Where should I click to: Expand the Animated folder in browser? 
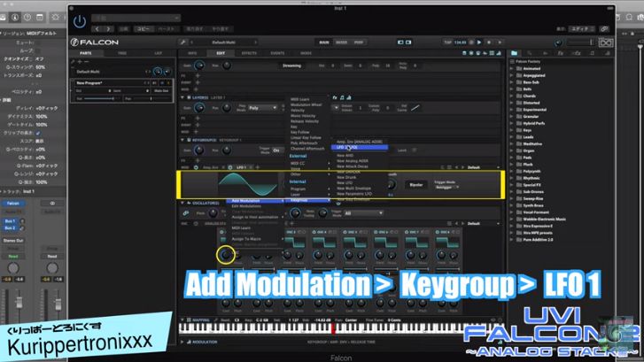[x=512, y=68]
